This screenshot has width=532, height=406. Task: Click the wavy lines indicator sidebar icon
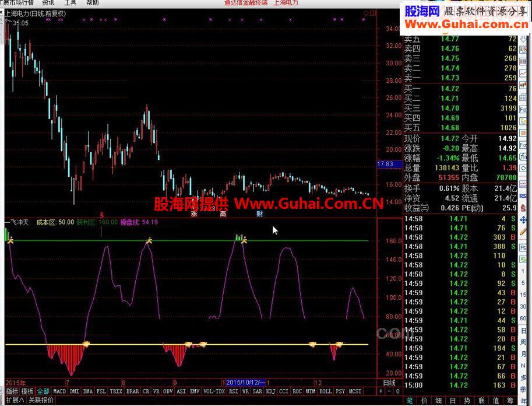pyautogui.click(x=523, y=184)
